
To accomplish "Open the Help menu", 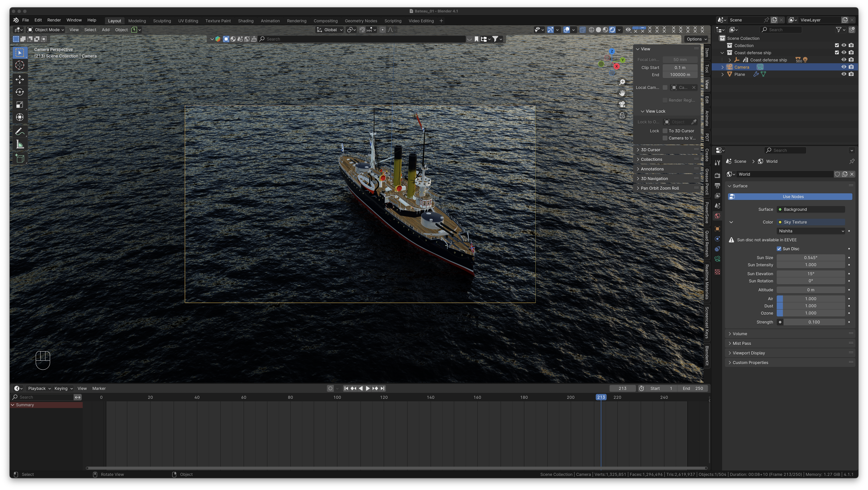I will tap(92, 20).
